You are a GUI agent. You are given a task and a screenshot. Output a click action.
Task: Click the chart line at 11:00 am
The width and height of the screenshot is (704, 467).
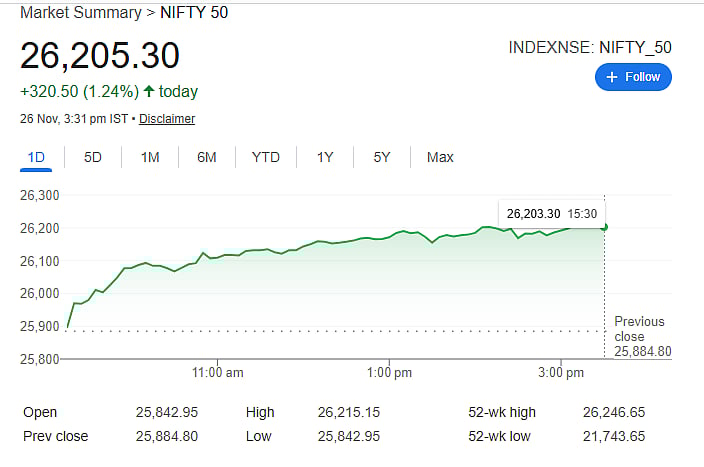(x=218, y=257)
